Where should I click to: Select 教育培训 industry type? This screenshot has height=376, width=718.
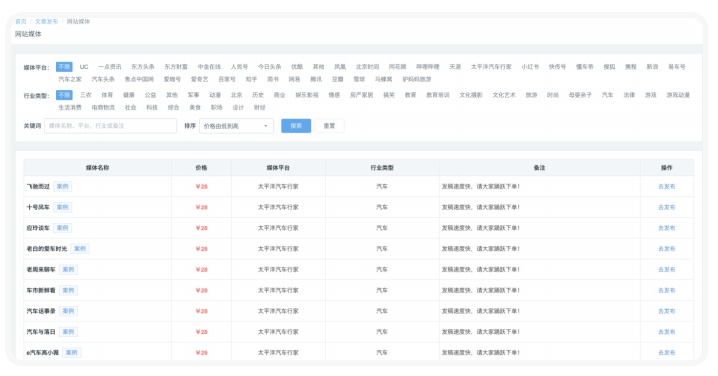point(438,95)
